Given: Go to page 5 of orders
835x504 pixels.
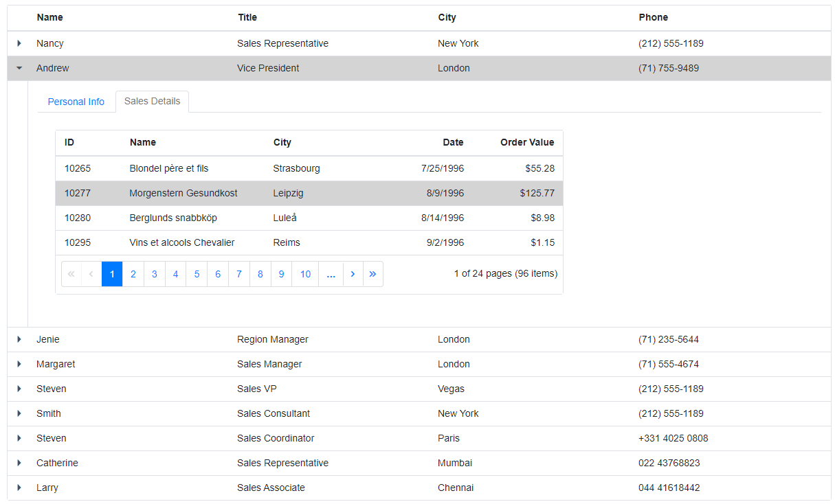Looking at the screenshot, I should (x=197, y=274).
